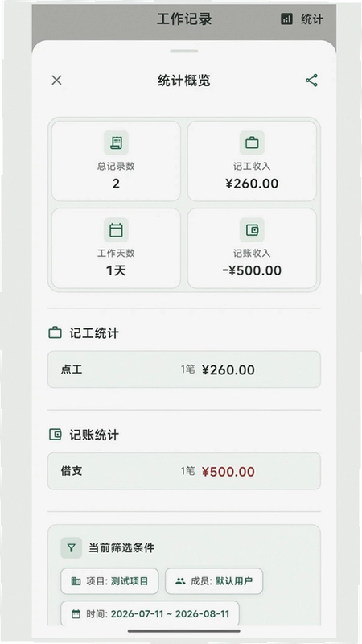Tap the 统计 label in top bar

[312, 19]
